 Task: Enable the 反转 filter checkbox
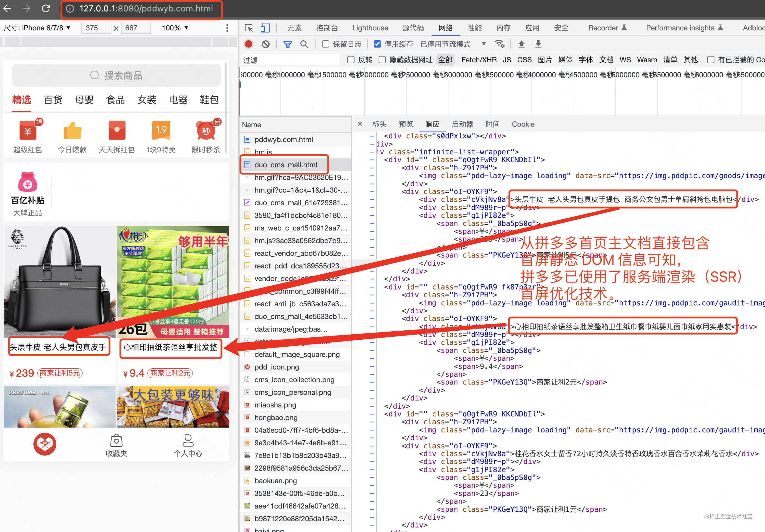(x=351, y=60)
